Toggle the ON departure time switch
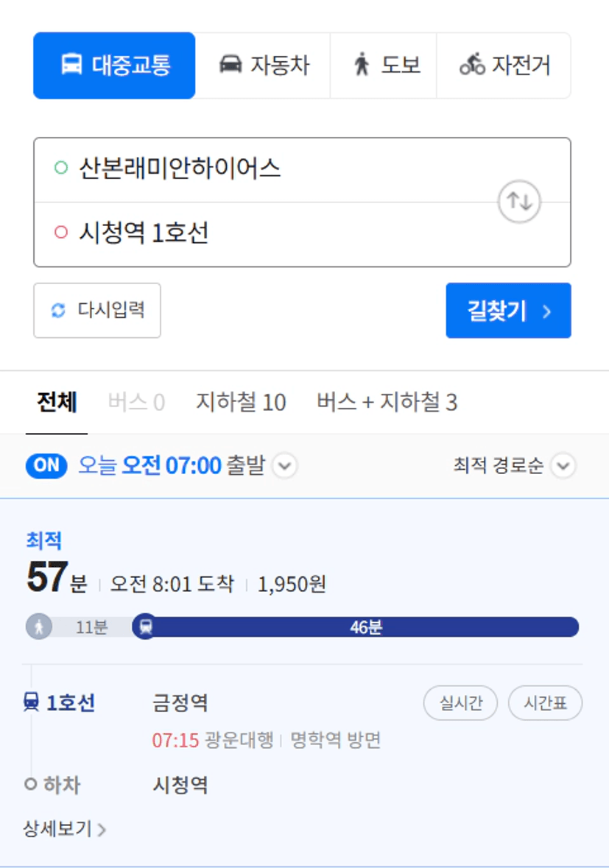The height and width of the screenshot is (868, 609). point(46,465)
